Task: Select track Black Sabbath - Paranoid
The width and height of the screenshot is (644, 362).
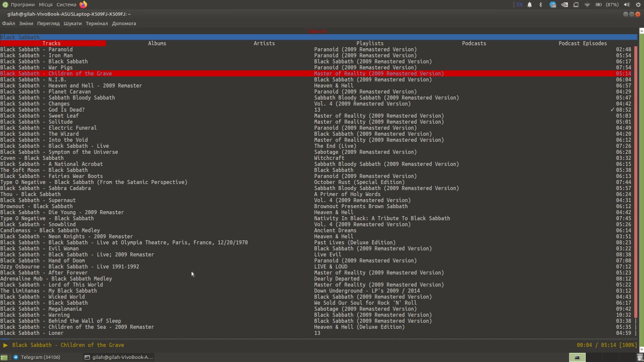Action: click(36, 49)
